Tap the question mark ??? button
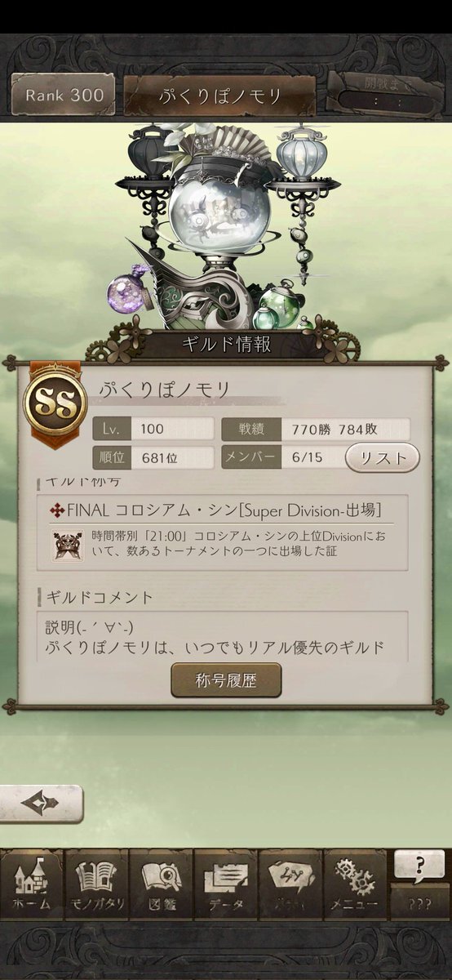Image resolution: width=452 pixels, height=980 pixels. click(x=419, y=884)
